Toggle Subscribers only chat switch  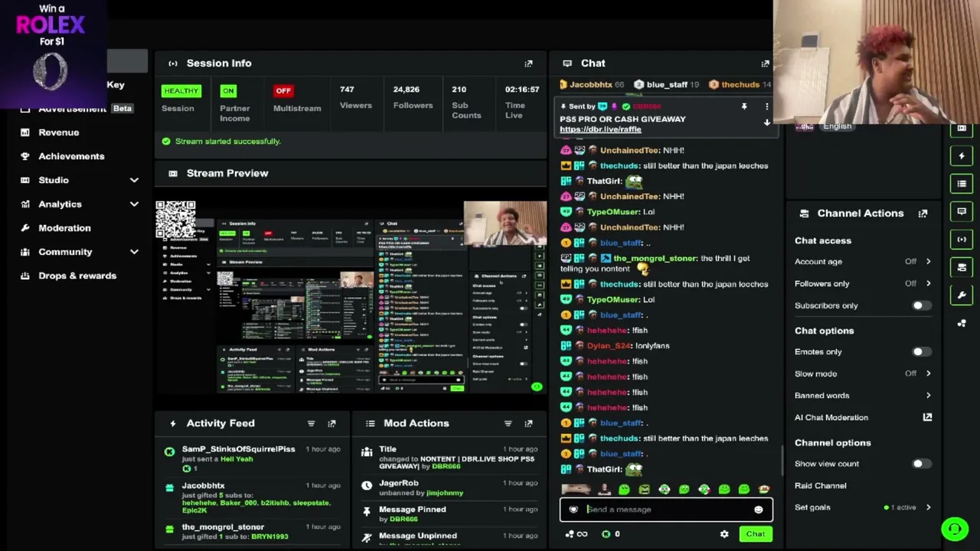coord(921,306)
